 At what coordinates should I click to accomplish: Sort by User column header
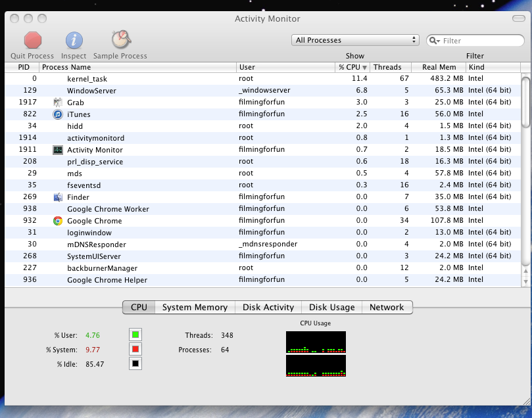tap(285, 67)
